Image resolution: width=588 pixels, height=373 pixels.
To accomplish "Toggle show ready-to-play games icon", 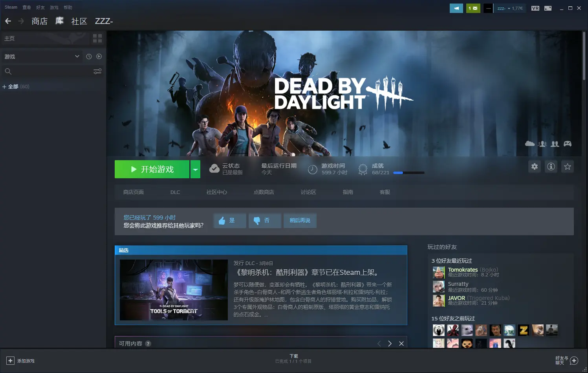I will pyautogui.click(x=99, y=57).
